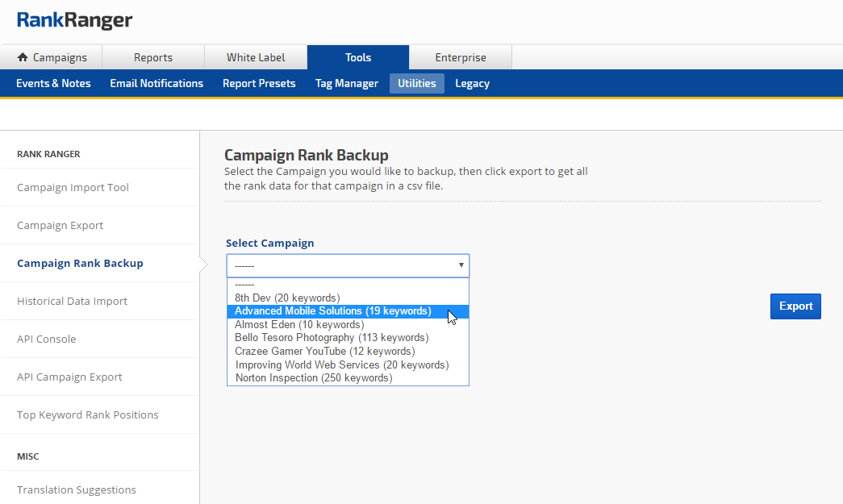Select Norton Inspection (250 keywords) option
This screenshot has height=504, width=843.
pyautogui.click(x=313, y=378)
